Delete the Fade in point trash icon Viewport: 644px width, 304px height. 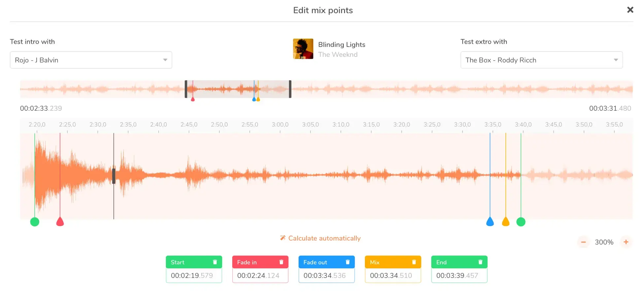281,262
